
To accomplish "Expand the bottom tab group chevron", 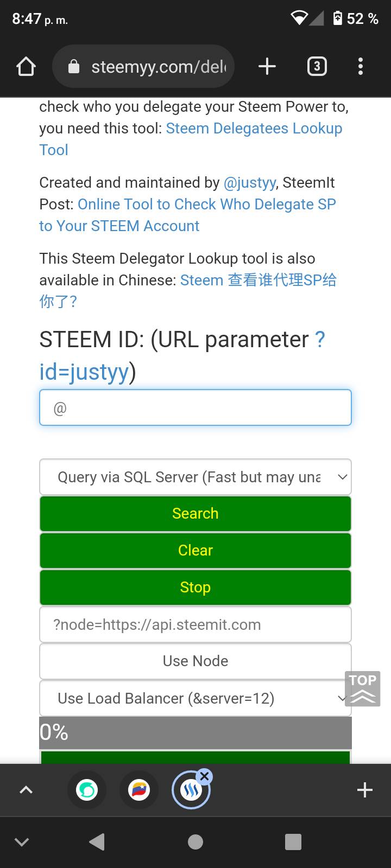I will tap(26, 790).
